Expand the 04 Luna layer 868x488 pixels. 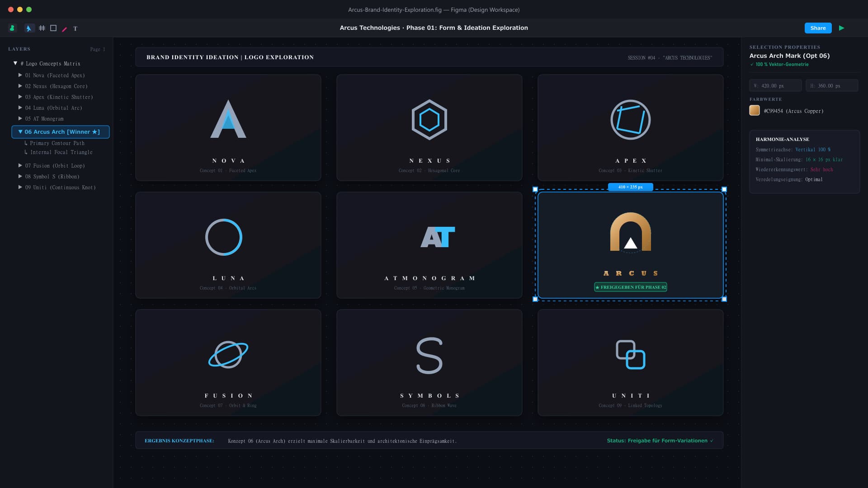(20, 108)
